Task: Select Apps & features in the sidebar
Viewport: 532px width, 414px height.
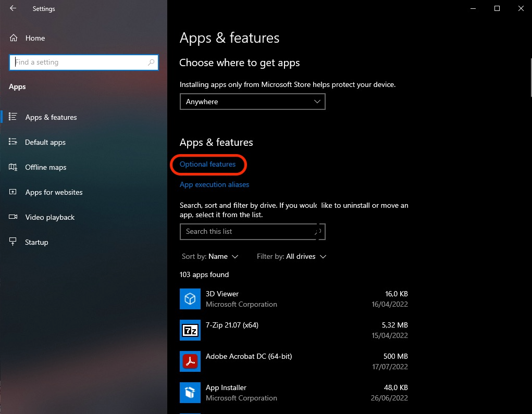Action: pos(13,117)
